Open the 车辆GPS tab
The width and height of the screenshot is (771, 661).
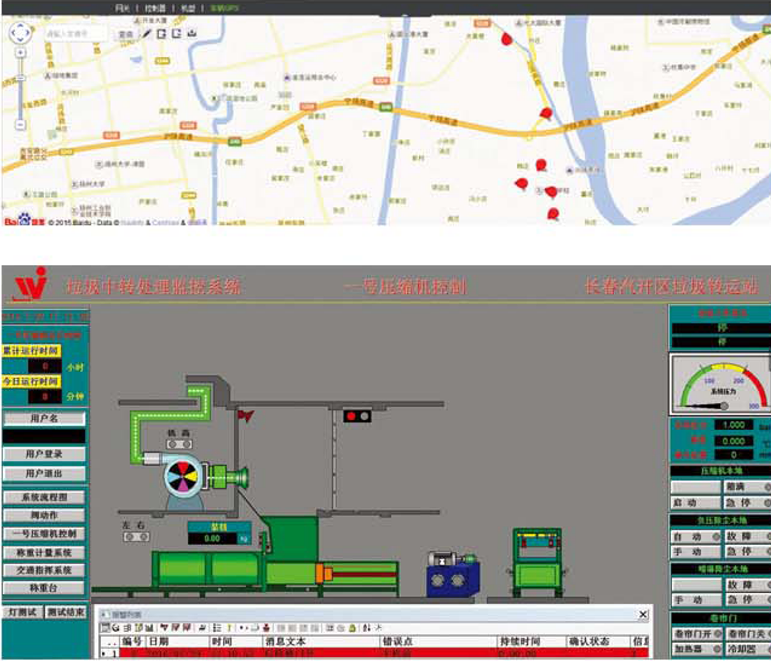click(224, 8)
